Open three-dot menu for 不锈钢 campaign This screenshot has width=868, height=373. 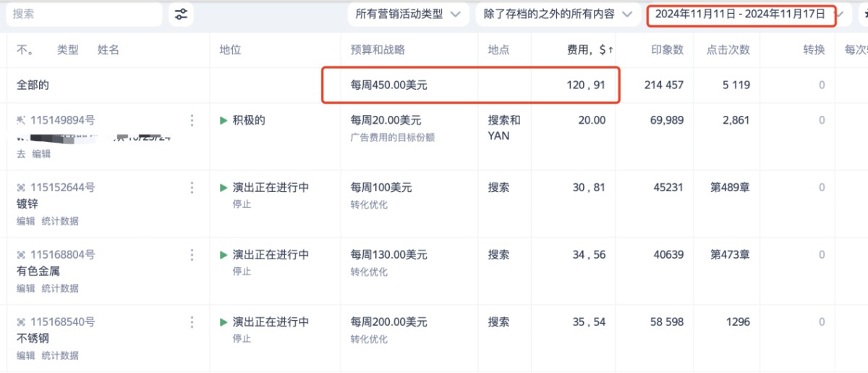[x=192, y=322]
